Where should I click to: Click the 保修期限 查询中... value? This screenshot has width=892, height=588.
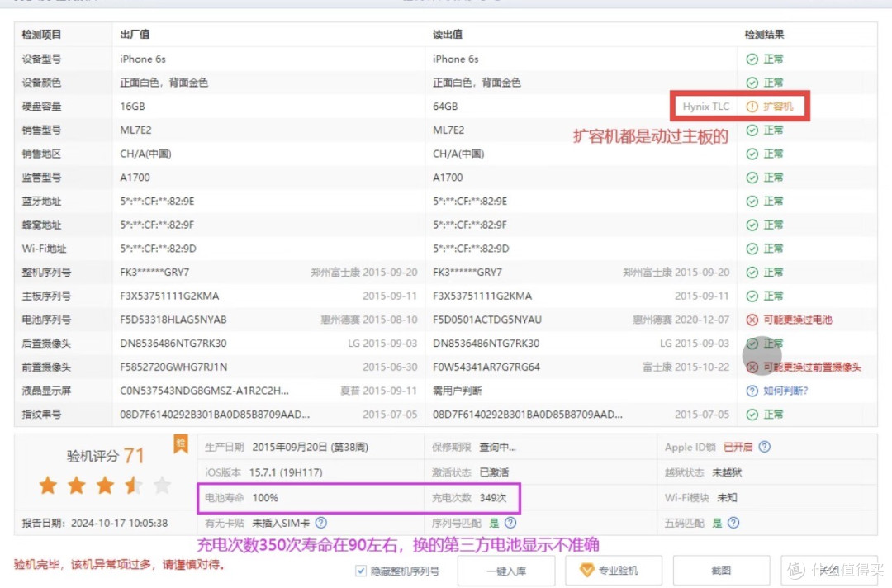[497, 448]
